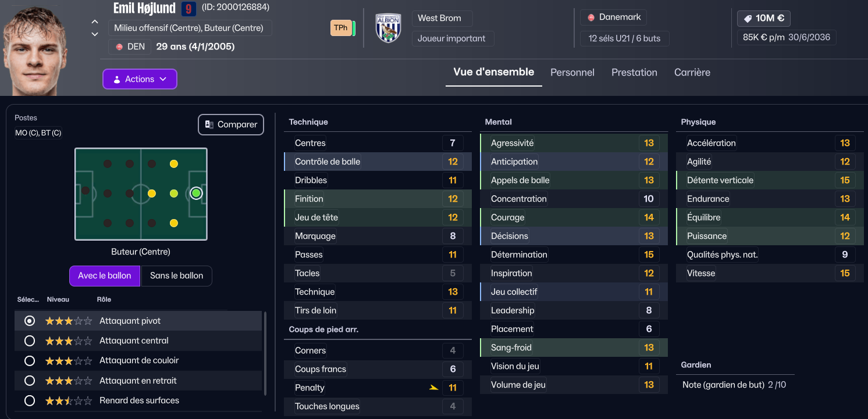Choose the Attaquant de couloir radio option
The height and width of the screenshot is (419, 868).
30,361
